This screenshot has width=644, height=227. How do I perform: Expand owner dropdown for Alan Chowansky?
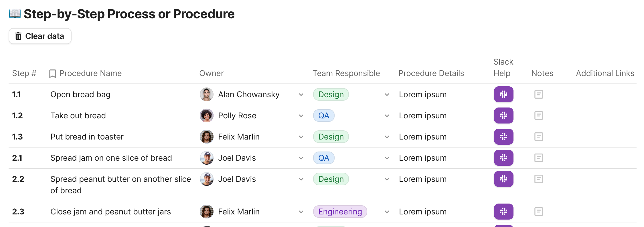301,95
